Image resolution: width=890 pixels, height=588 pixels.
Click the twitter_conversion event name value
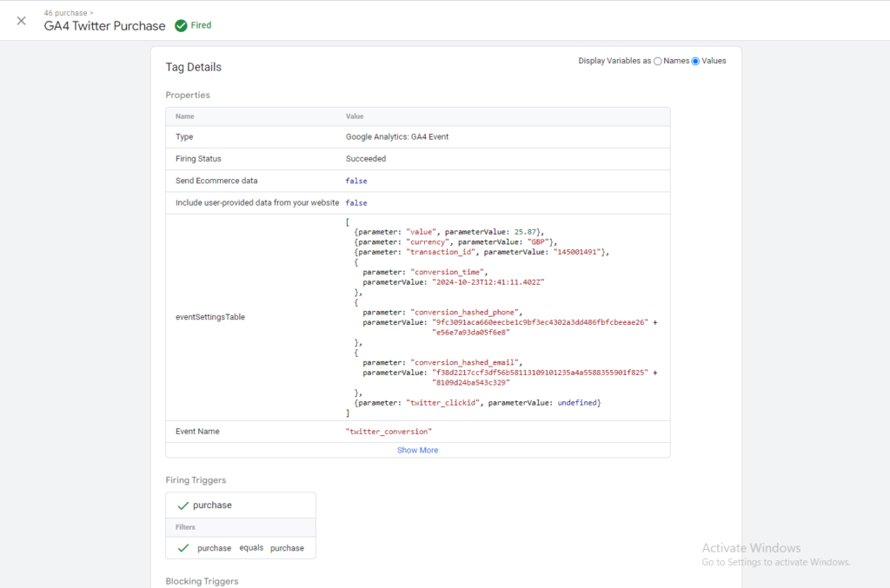point(389,432)
